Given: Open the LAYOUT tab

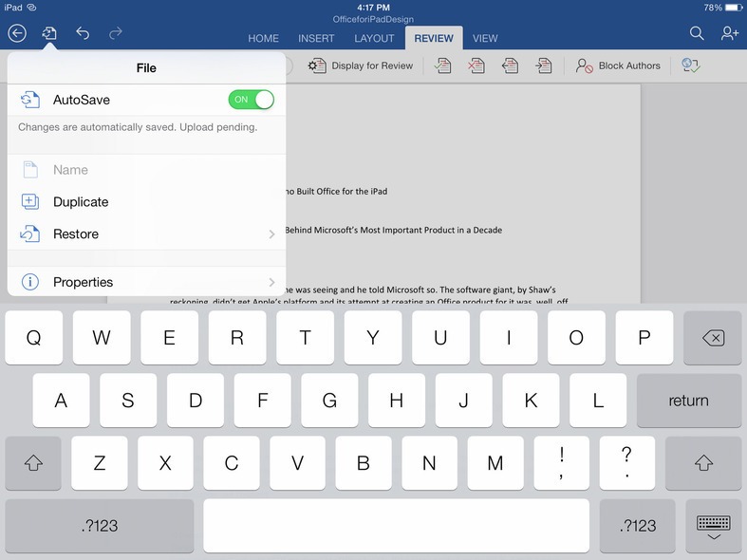Looking at the screenshot, I should (x=374, y=39).
